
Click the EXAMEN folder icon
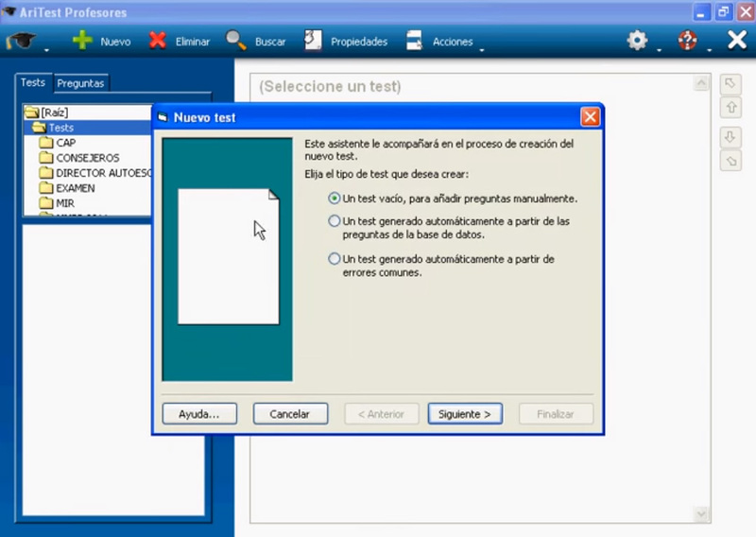click(46, 188)
